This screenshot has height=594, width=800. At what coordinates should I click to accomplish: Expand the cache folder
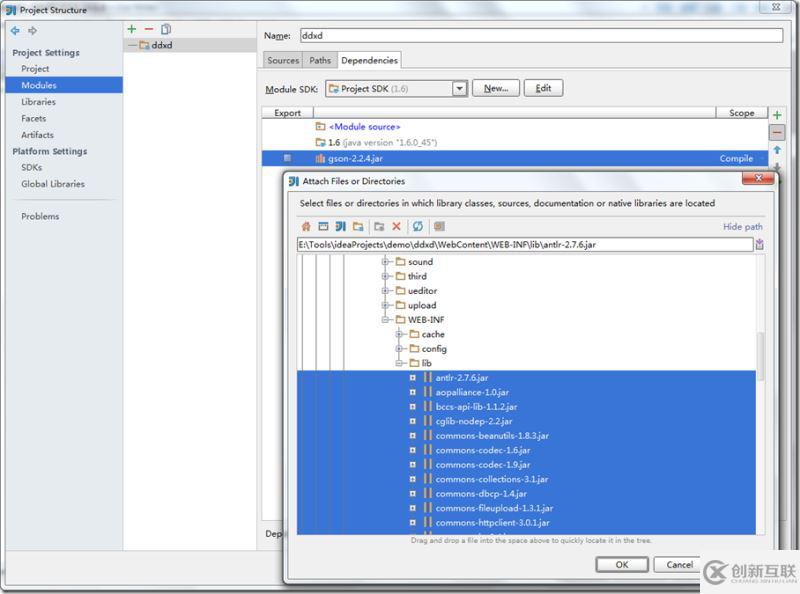(x=399, y=334)
